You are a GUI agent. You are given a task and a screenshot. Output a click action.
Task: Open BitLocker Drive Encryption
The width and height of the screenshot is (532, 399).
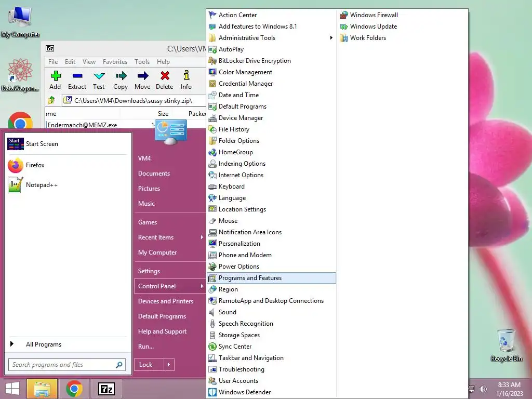tap(271, 61)
